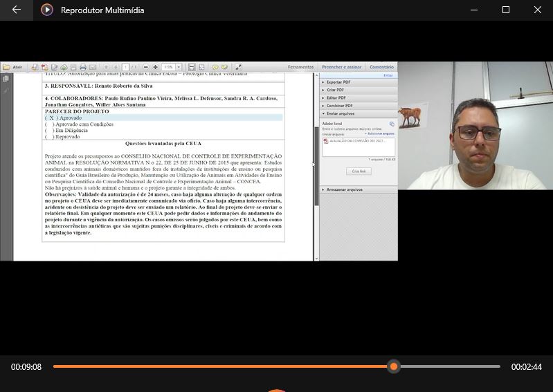Click 'Questões levantadas pela CEUA' heading
The image size is (553, 392).
point(163,143)
